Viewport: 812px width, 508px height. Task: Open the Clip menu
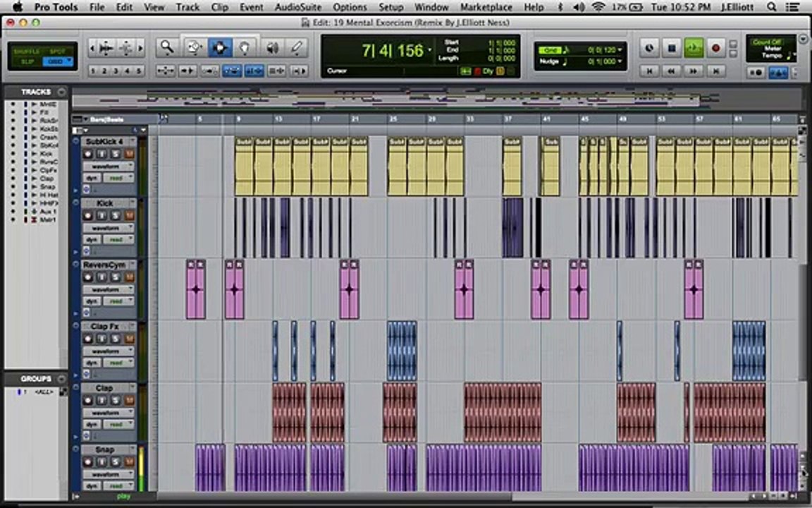click(220, 7)
